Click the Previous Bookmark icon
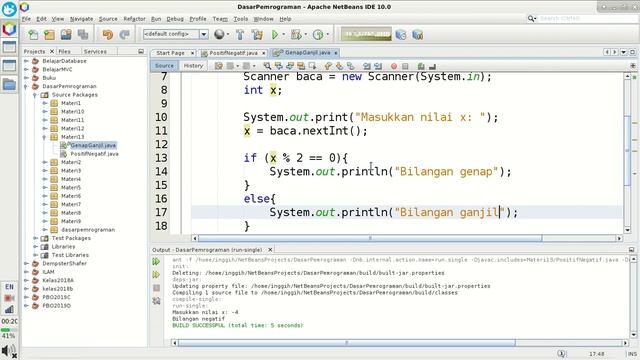 328,66
